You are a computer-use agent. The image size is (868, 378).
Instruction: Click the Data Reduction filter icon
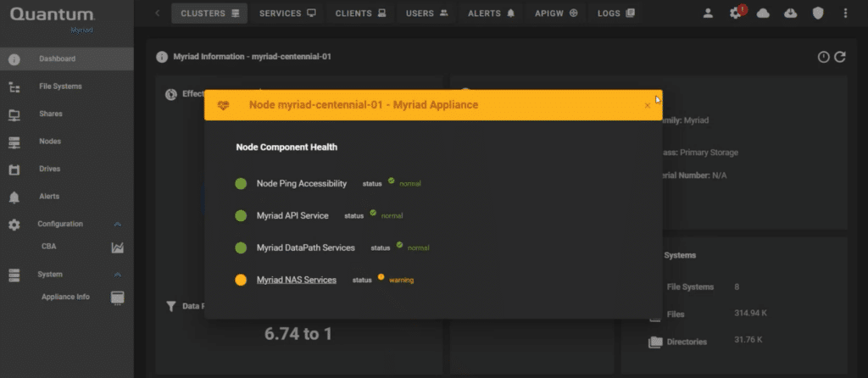tap(171, 307)
